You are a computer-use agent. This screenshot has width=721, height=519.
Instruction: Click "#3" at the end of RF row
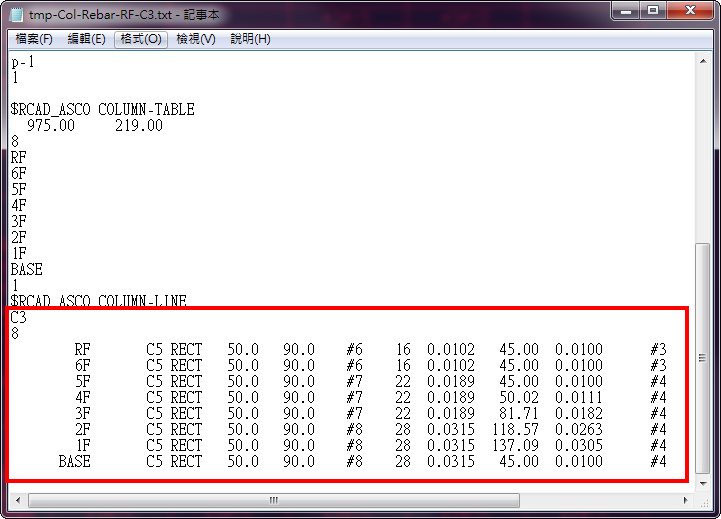(658, 349)
